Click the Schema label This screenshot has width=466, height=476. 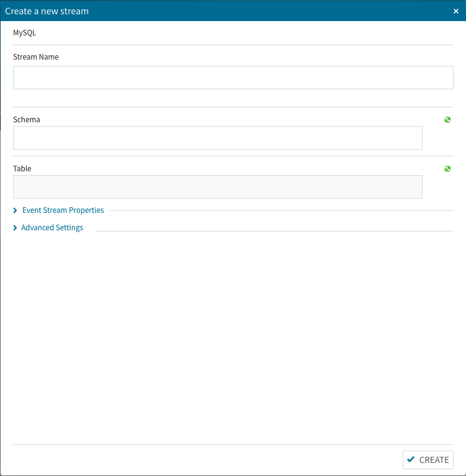(x=27, y=120)
